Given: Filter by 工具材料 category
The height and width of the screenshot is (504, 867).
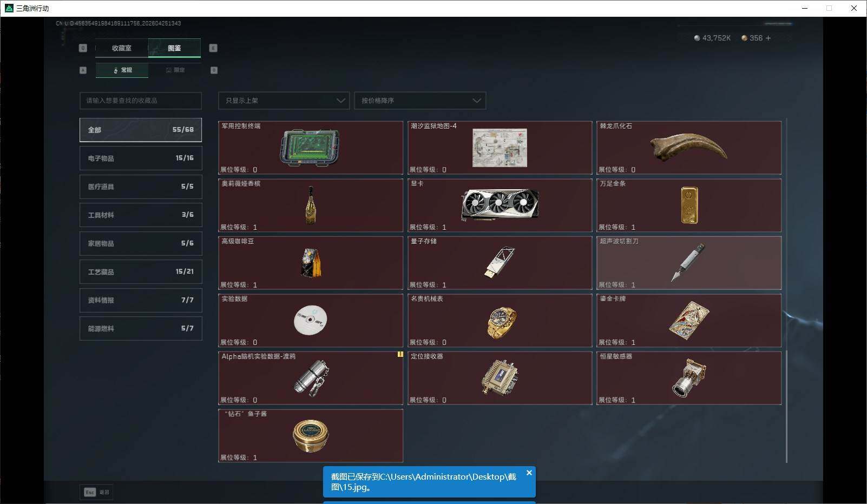Looking at the screenshot, I should [141, 215].
